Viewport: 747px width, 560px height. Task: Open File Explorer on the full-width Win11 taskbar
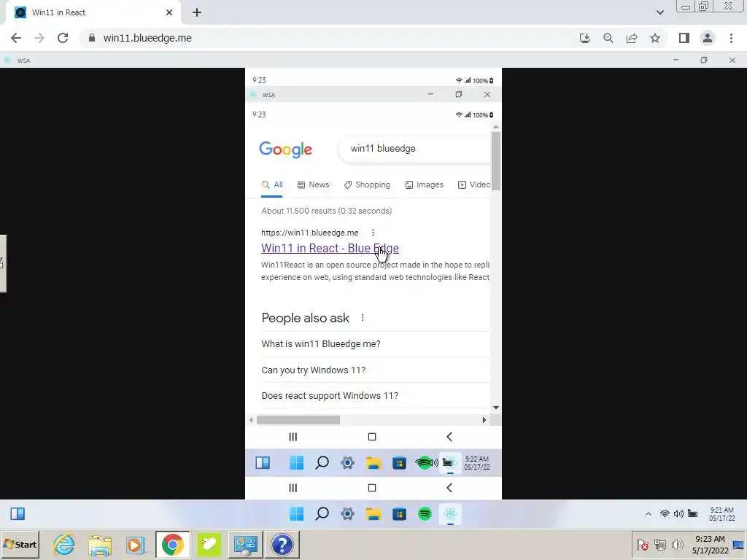(x=373, y=514)
